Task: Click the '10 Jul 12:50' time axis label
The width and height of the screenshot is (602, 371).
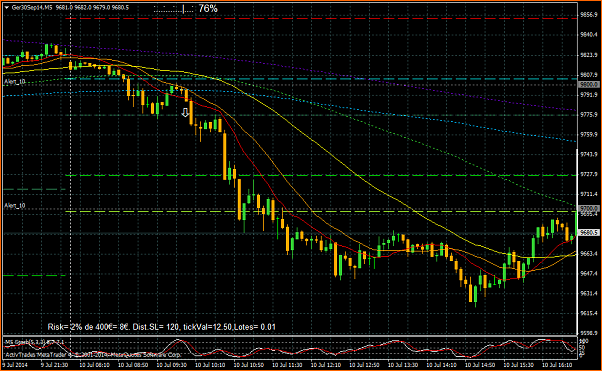Action: tap(364, 365)
